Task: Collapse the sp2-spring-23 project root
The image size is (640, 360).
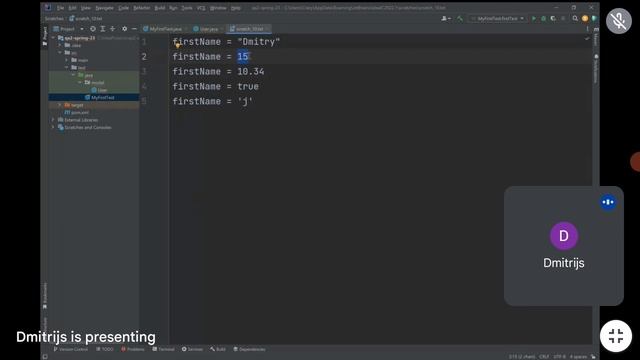Action: click(54, 38)
